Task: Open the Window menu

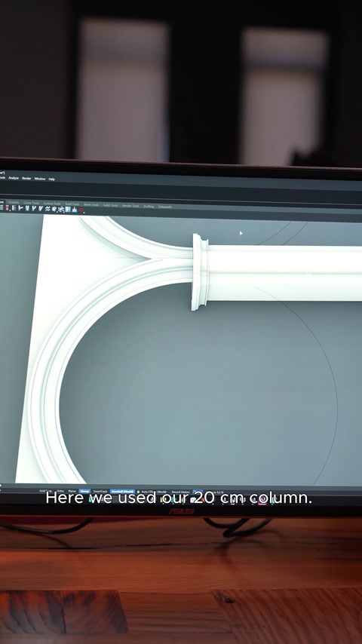Action: (x=40, y=179)
